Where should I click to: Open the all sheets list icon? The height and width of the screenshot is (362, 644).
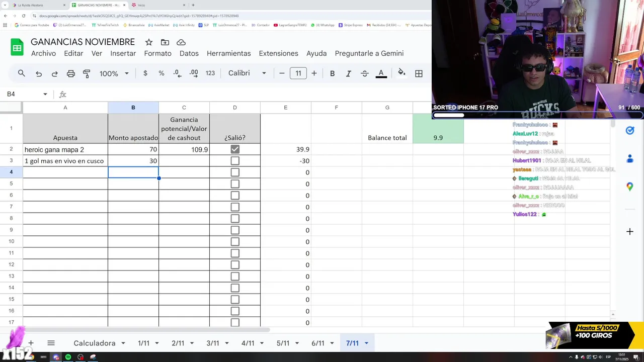(x=51, y=343)
